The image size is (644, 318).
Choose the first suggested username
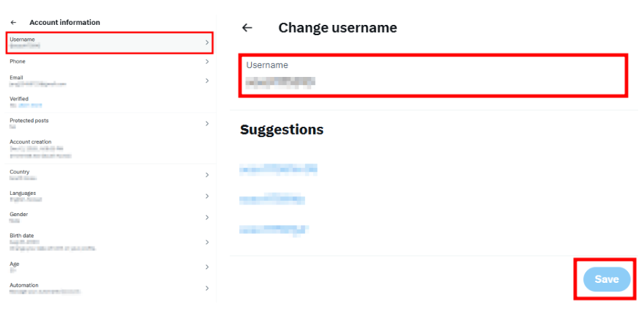[278, 170]
